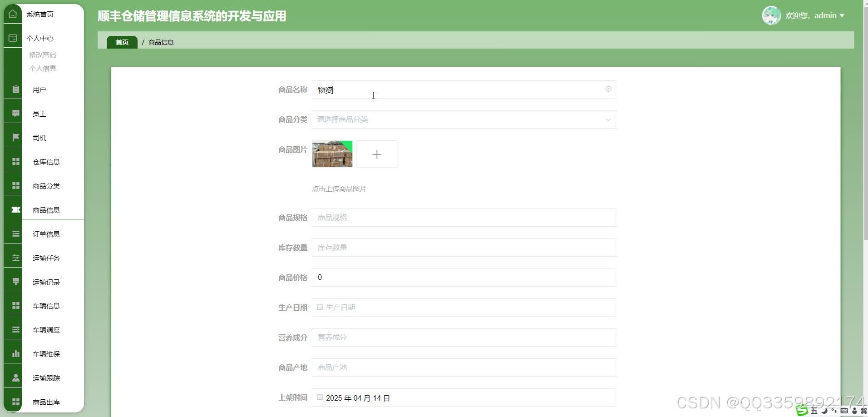This screenshot has height=417, width=868.
Task: Click the clipboard icon beside 用户
Action: [16, 89]
